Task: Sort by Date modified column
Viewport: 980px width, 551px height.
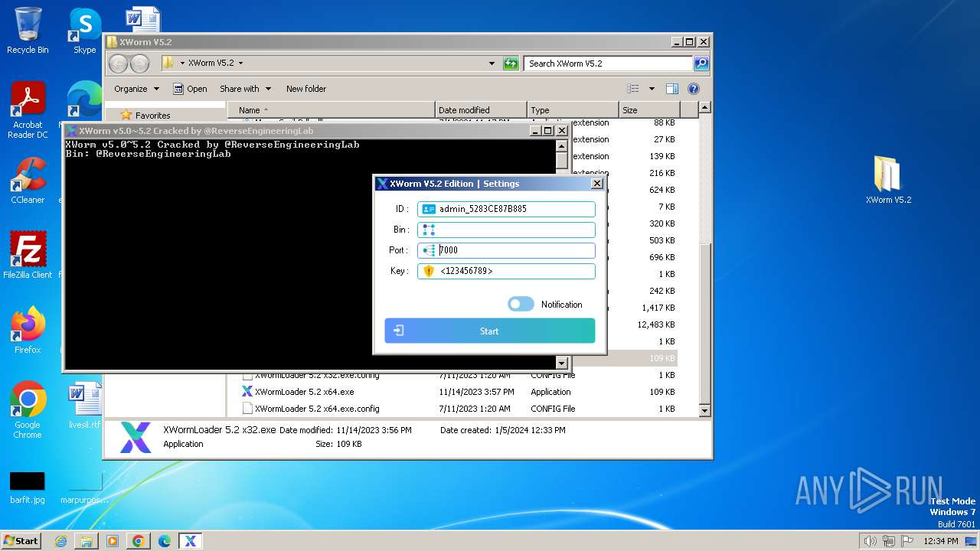Action: [x=481, y=110]
